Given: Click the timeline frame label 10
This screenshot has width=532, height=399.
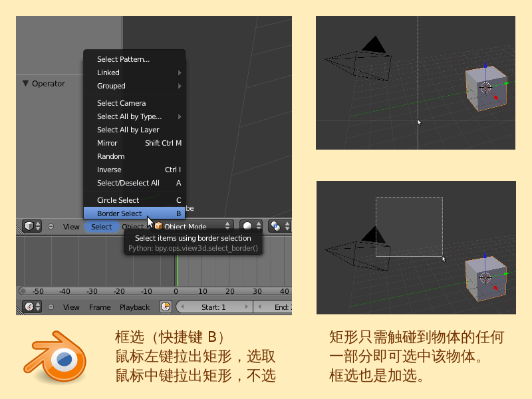Looking at the screenshot, I should (203, 291).
